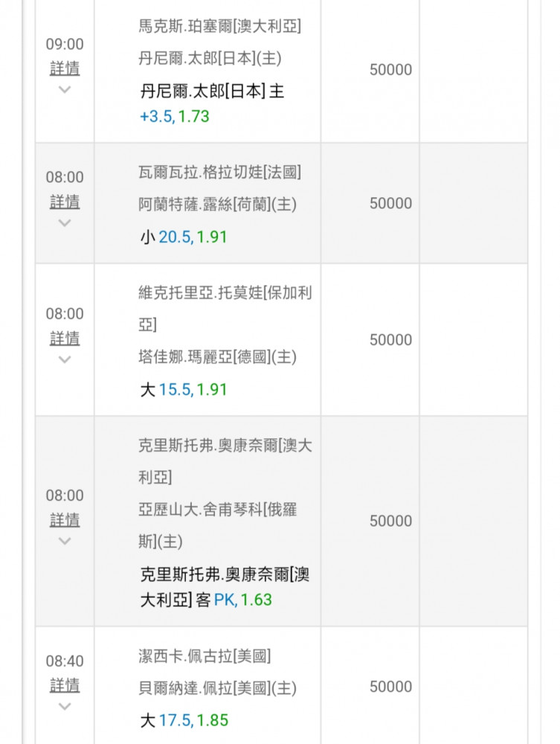560x744 pixels.
Task: Expand chevron in the 亞歷山大.舍甫琴科 match row
Action: click(x=65, y=540)
